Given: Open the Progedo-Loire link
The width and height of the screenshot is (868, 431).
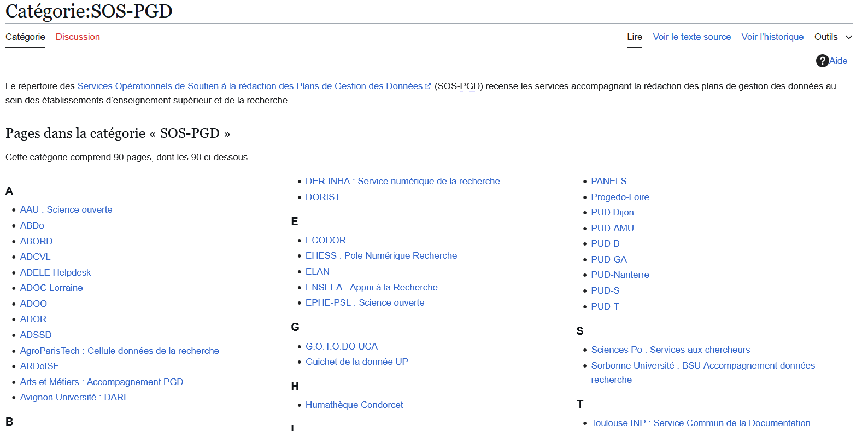Looking at the screenshot, I should point(620,197).
